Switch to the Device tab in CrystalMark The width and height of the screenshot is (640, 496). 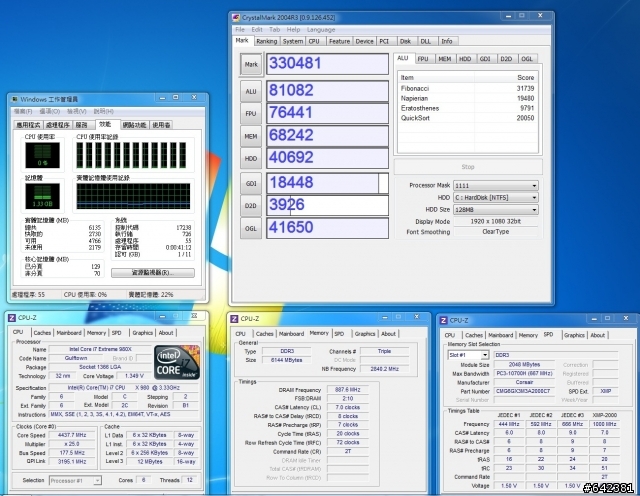click(x=364, y=41)
